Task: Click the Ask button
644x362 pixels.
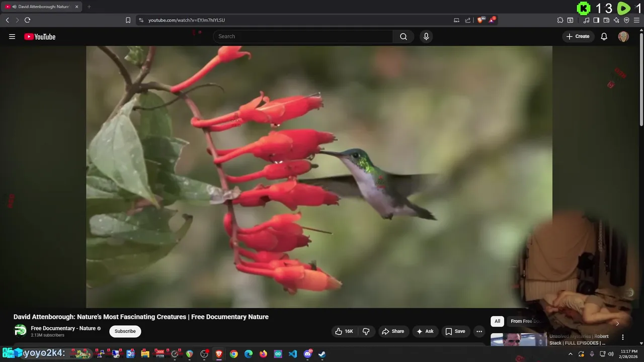Action: coord(425,331)
